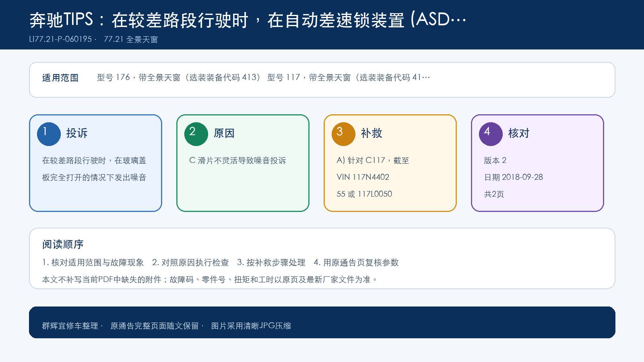The width and height of the screenshot is (644, 362).
Task: Click the green number 2 circle badge
Action: coord(196,134)
